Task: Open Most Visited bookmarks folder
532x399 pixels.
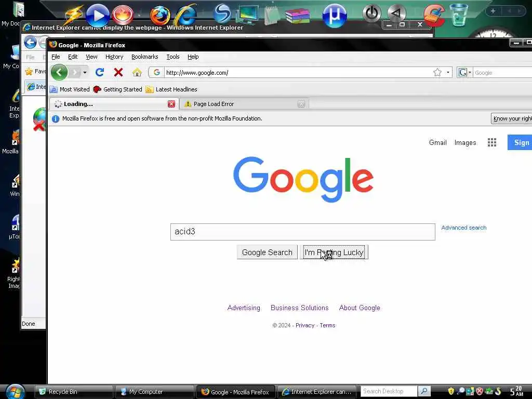Action: [x=70, y=89]
